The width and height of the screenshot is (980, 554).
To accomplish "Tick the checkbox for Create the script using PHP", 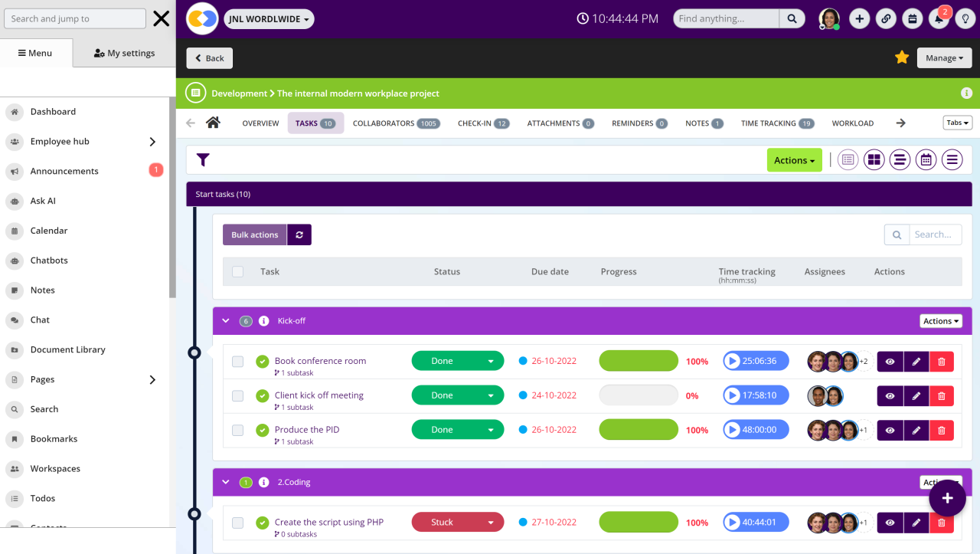I will 237,522.
